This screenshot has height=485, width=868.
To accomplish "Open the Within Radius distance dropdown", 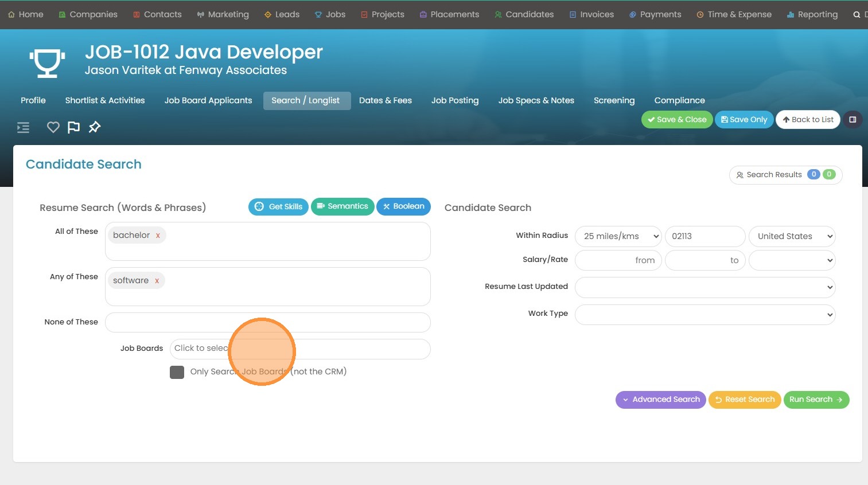I will point(618,236).
